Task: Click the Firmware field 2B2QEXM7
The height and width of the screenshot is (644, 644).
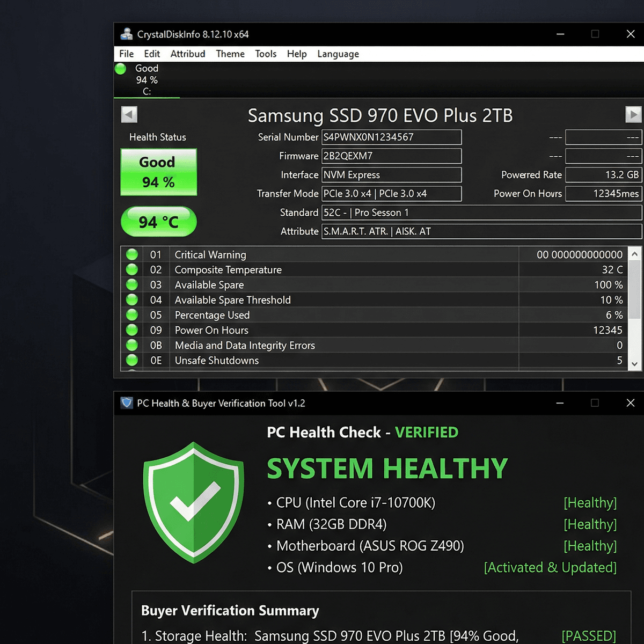Action: click(x=391, y=156)
